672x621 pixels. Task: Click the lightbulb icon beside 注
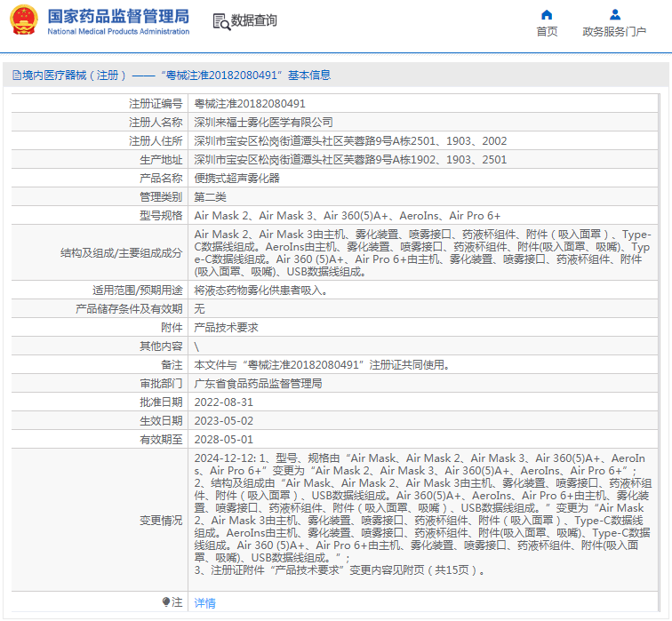point(166,602)
